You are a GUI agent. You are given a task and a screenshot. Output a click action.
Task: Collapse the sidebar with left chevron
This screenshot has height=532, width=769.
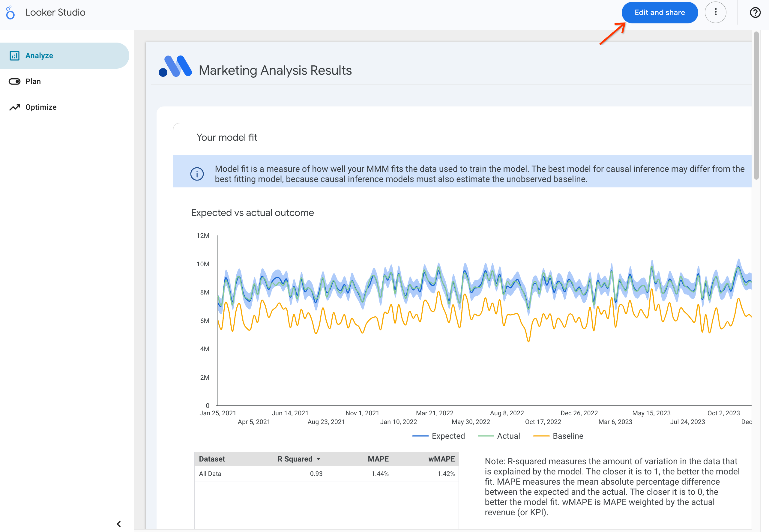[x=119, y=524]
